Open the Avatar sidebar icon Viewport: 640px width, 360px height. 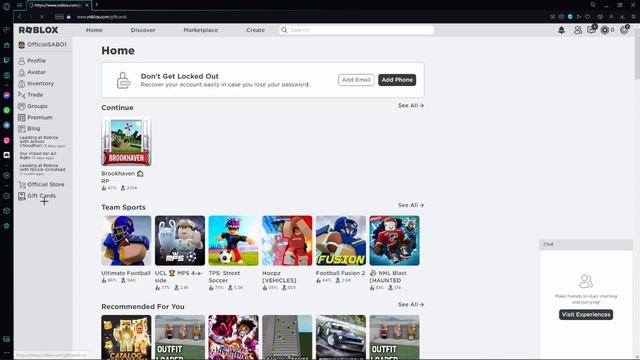point(22,72)
